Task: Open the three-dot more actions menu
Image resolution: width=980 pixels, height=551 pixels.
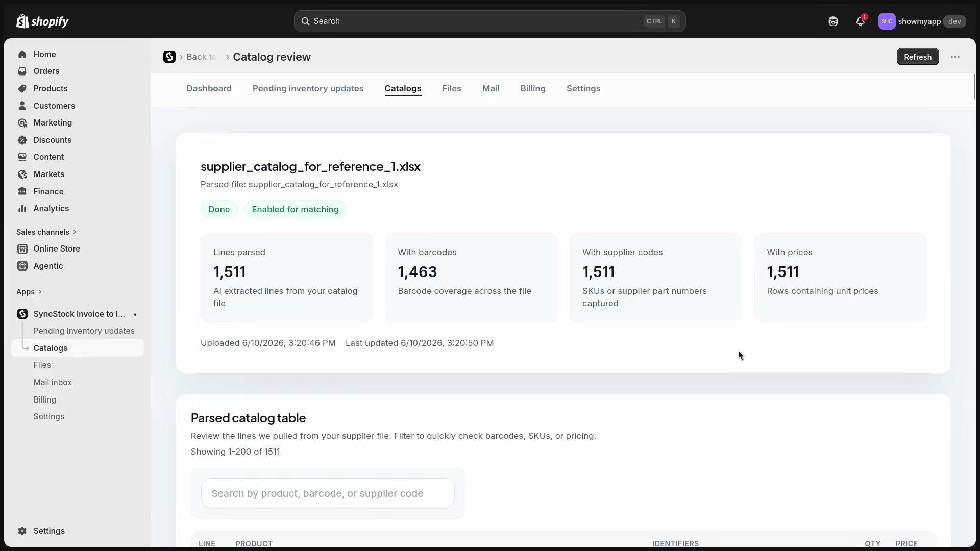Action: coord(955,57)
